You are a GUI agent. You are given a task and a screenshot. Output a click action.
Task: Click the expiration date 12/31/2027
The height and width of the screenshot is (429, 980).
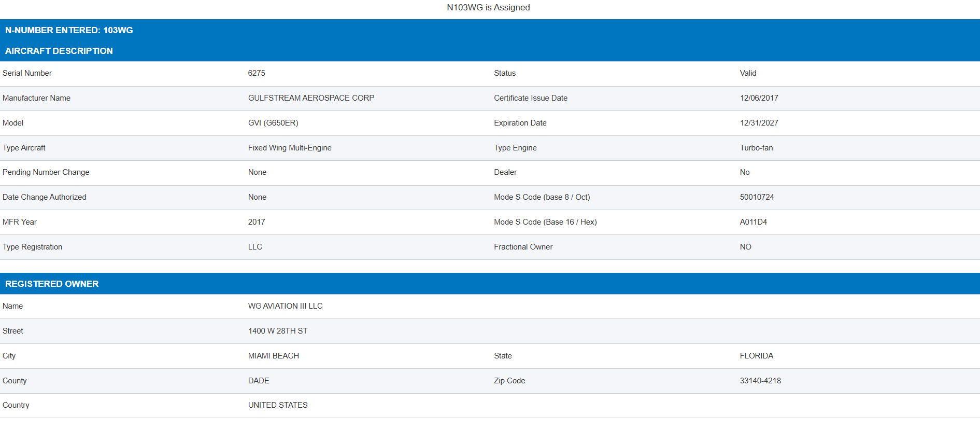759,123
